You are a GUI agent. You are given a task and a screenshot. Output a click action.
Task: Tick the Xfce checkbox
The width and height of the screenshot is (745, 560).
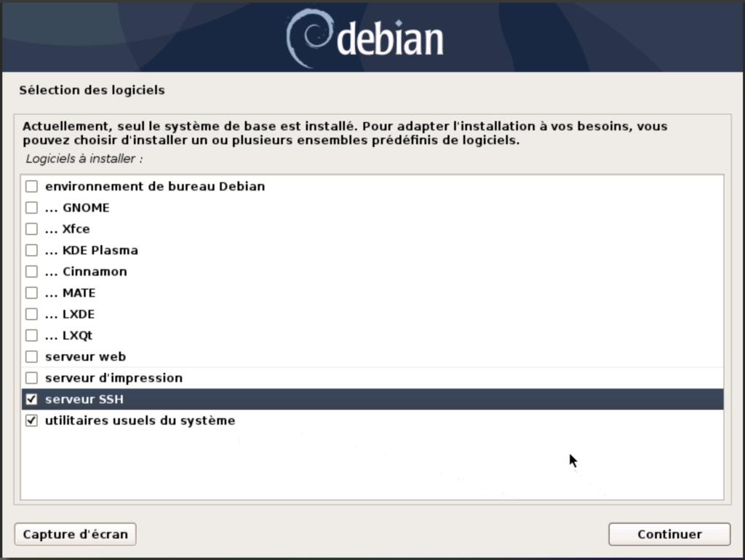[x=31, y=229]
